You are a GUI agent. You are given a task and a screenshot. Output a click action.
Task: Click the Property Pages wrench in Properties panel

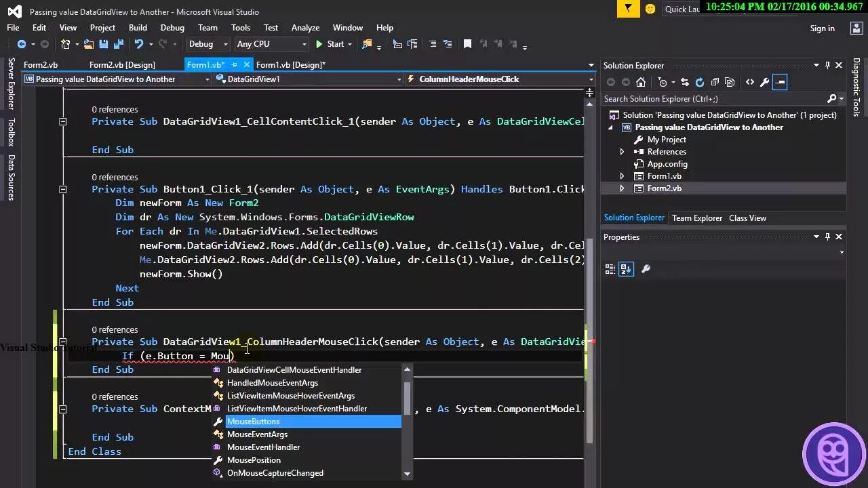(646, 269)
